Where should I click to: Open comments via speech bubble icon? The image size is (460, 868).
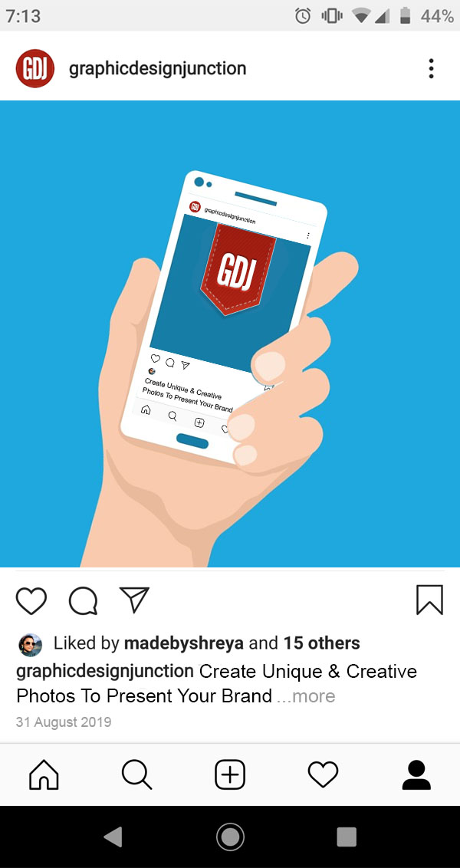pyautogui.click(x=83, y=600)
